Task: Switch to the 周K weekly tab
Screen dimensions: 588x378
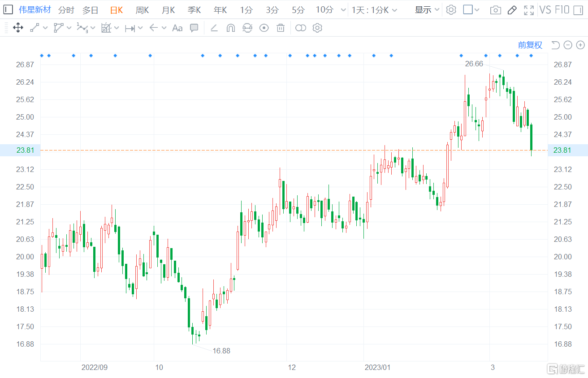Action: coord(142,10)
